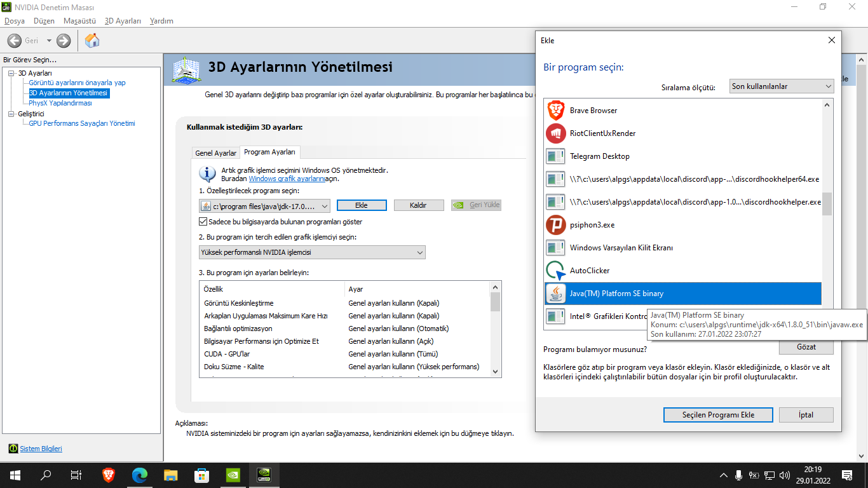Screen dimensions: 868x488
Task: Select '3D Ayarlarının Yönetilmesi' in tree
Action: (x=69, y=93)
